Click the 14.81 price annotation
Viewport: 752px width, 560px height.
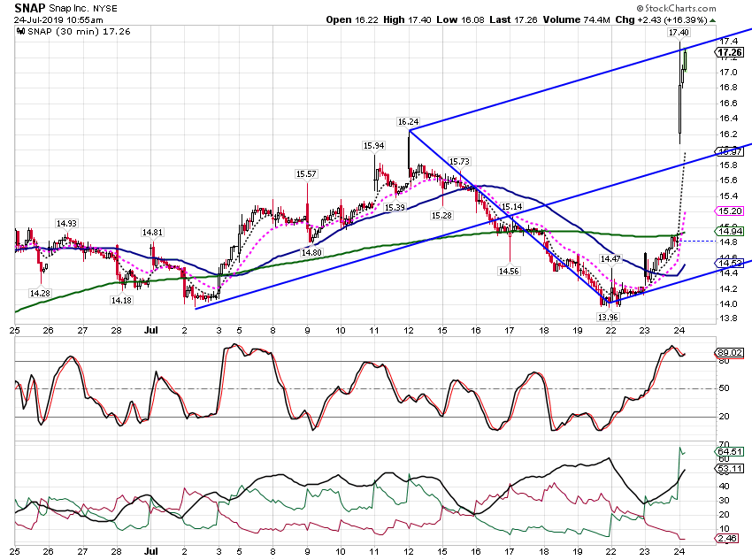pyautogui.click(x=152, y=233)
